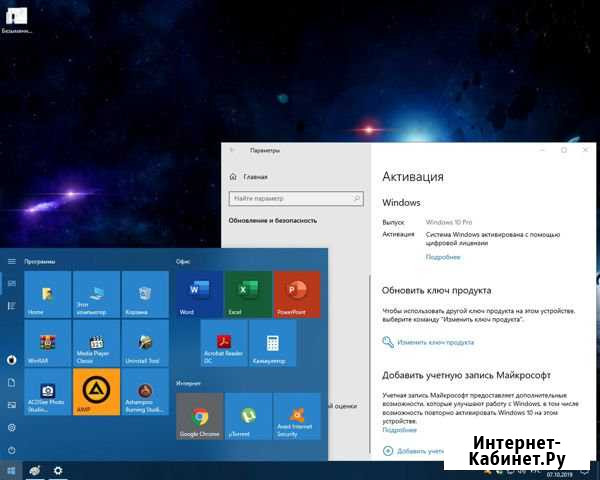The image size is (600, 480).
Task: Launch Avast Internet Security tile
Action: 297,416
